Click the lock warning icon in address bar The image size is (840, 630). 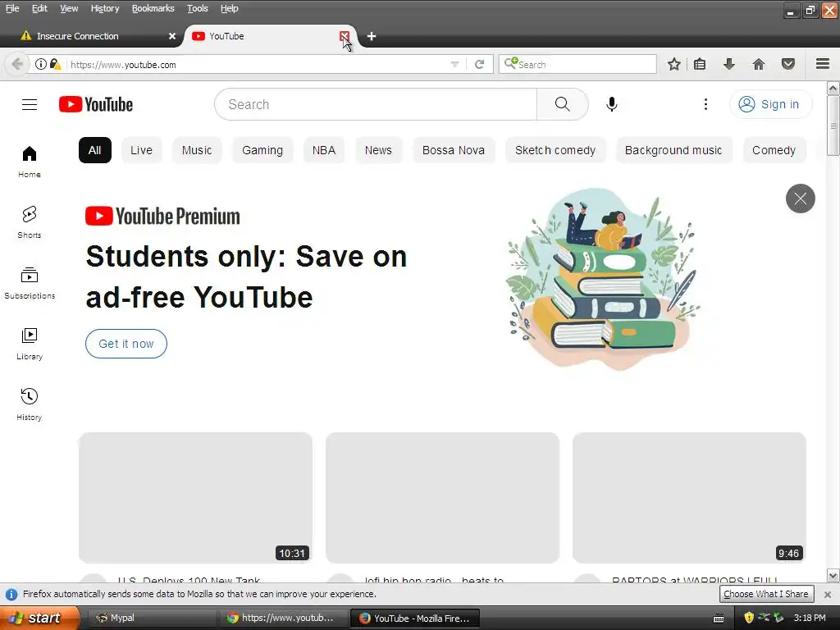[55, 64]
